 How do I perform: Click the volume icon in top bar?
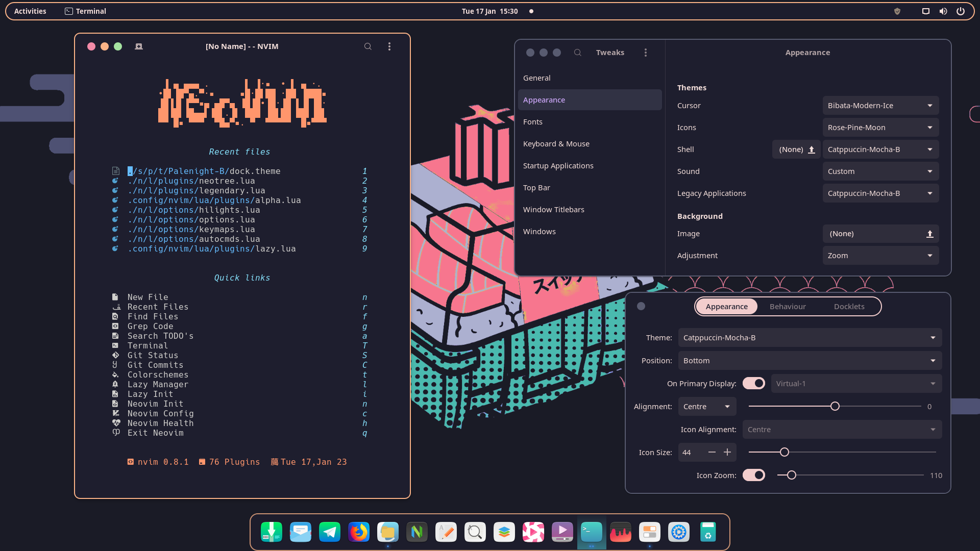[x=943, y=11]
